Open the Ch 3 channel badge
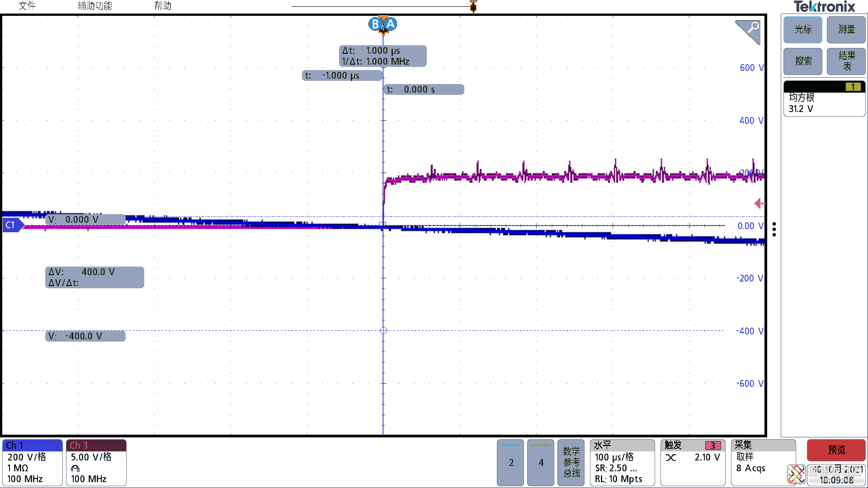The width and height of the screenshot is (868, 488). [x=96, y=463]
